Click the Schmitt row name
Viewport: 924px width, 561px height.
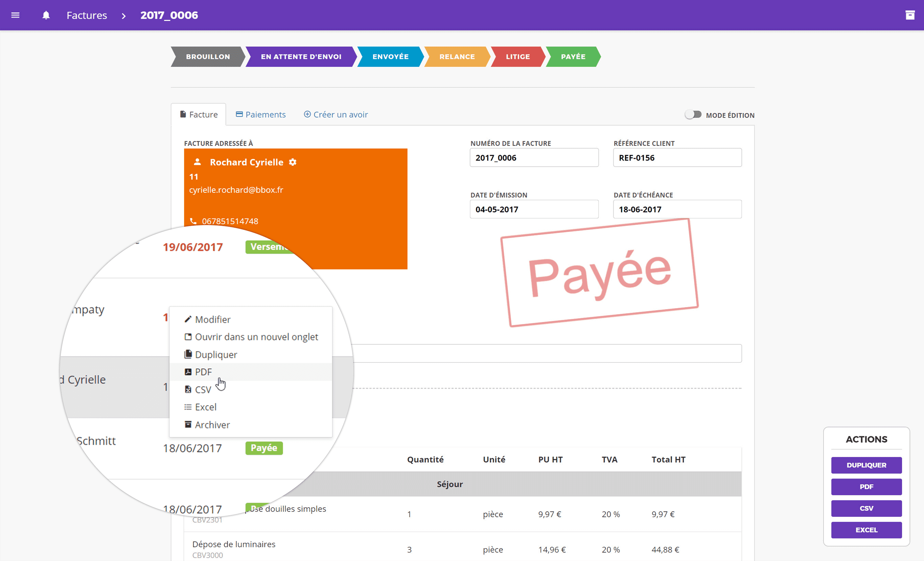[x=96, y=441]
